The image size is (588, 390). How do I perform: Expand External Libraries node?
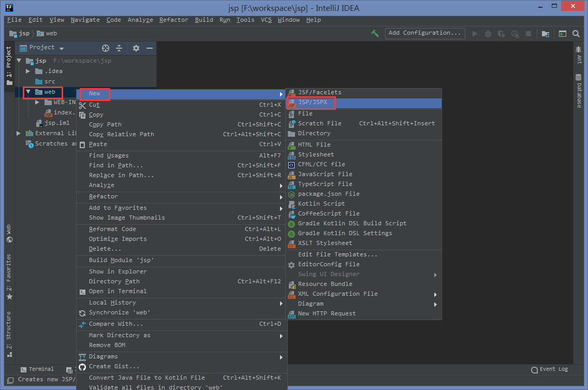[x=19, y=133]
